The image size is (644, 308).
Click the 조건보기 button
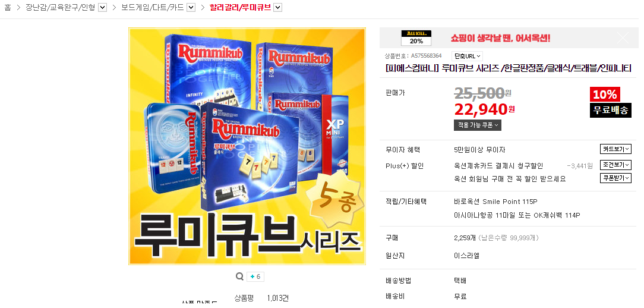click(615, 165)
